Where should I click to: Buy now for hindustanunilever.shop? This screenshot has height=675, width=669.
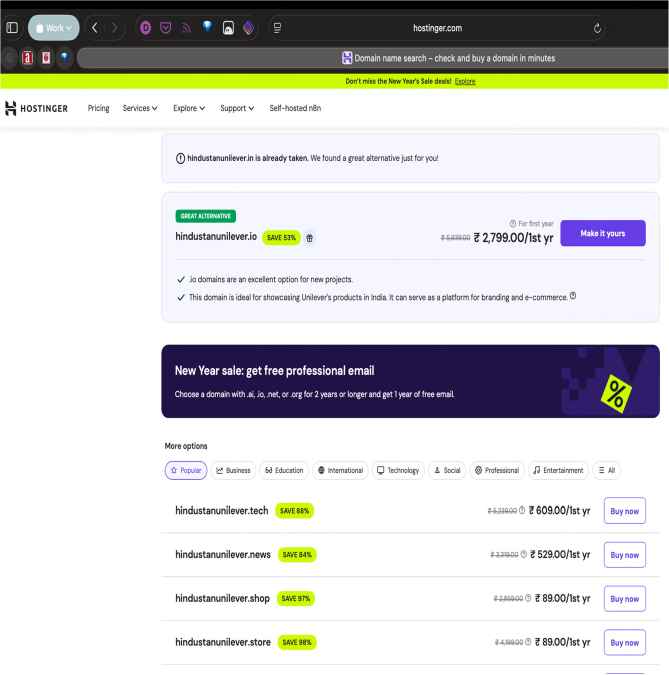tap(625, 599)
